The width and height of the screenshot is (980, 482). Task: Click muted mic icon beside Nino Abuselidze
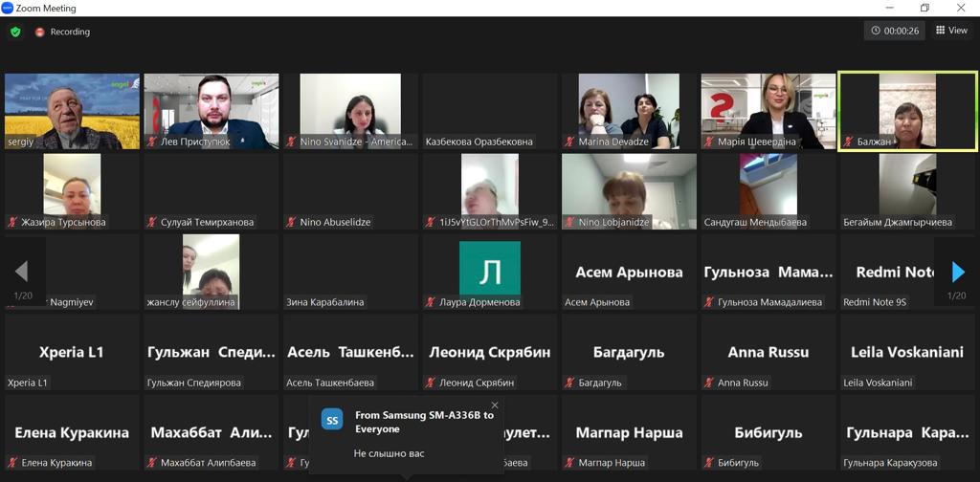click(291, 222)
